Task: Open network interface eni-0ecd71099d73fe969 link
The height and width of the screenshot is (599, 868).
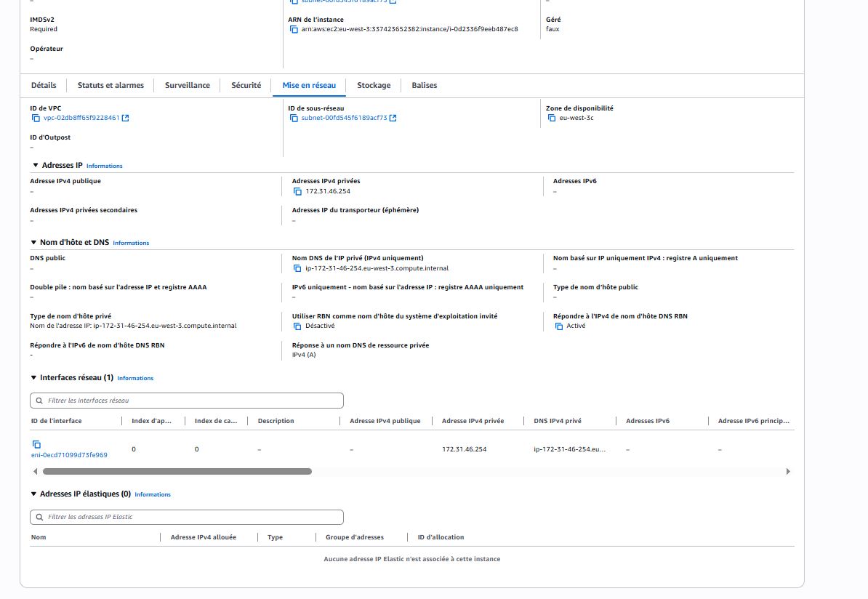Action: (x=69, y=455)
